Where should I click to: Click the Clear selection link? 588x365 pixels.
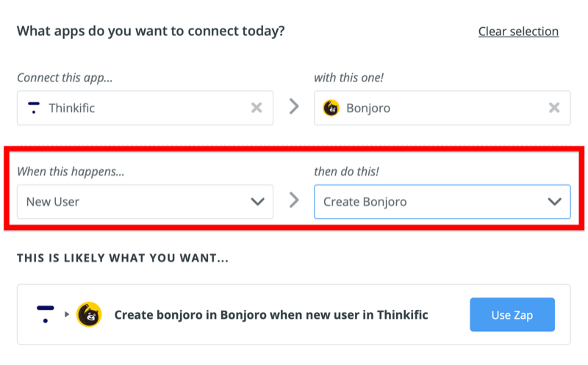coord(518,32)
